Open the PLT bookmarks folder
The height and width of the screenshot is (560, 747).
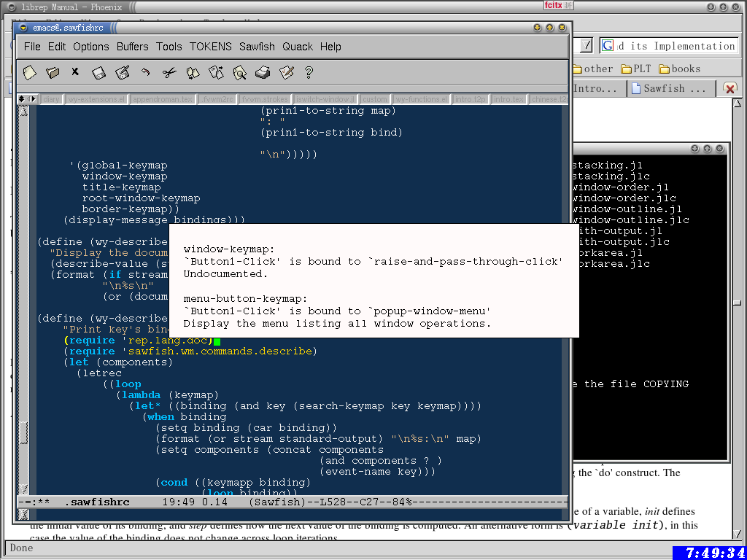635,69
